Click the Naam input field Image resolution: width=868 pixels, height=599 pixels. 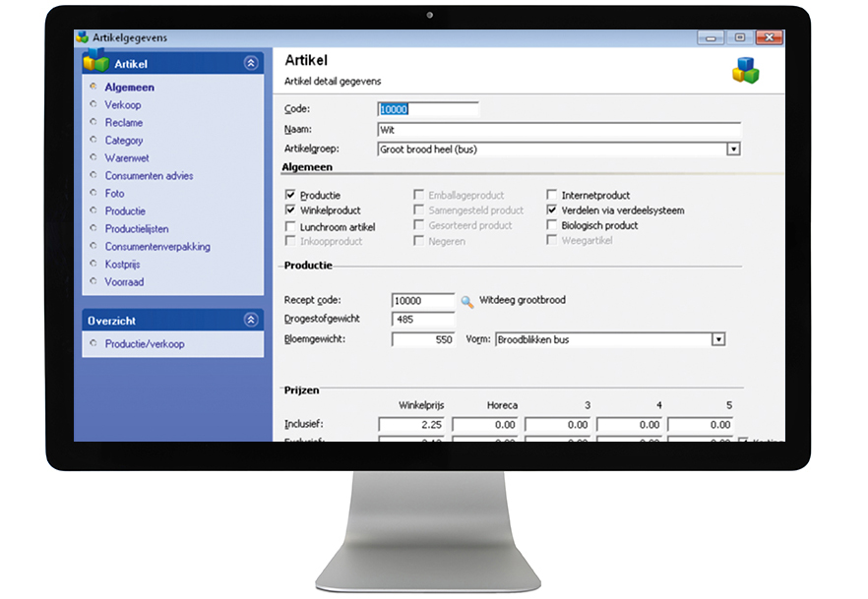(559, 130)
